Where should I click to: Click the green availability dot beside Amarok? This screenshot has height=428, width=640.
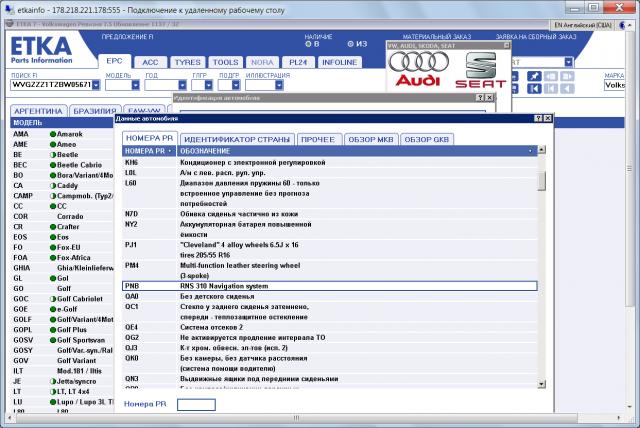[x=53, y=134]
